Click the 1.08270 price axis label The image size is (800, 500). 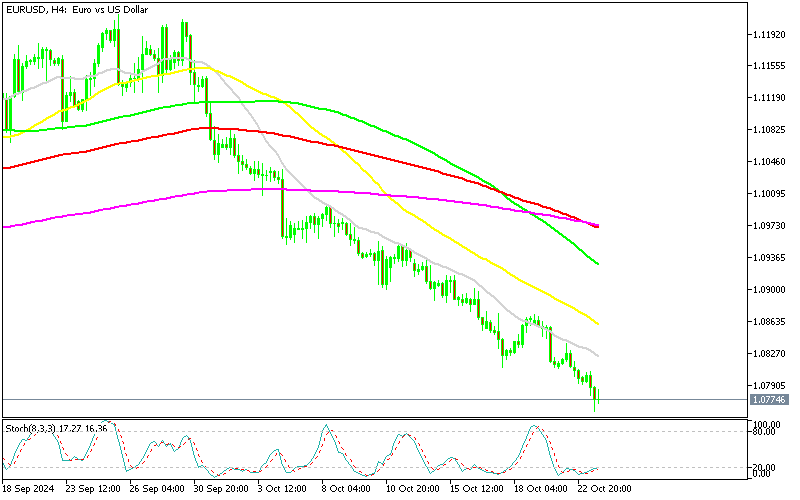point(768,354)
